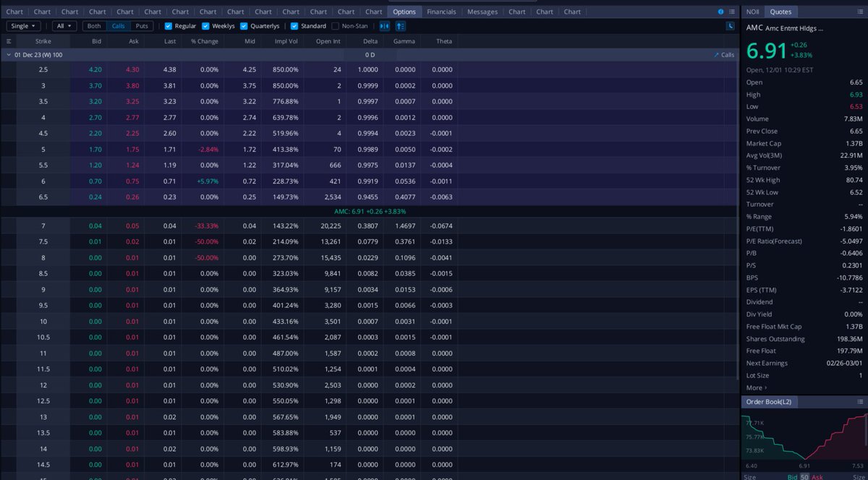Select the Calls option view
The image size is (868, 480).
tap(118, 26)
